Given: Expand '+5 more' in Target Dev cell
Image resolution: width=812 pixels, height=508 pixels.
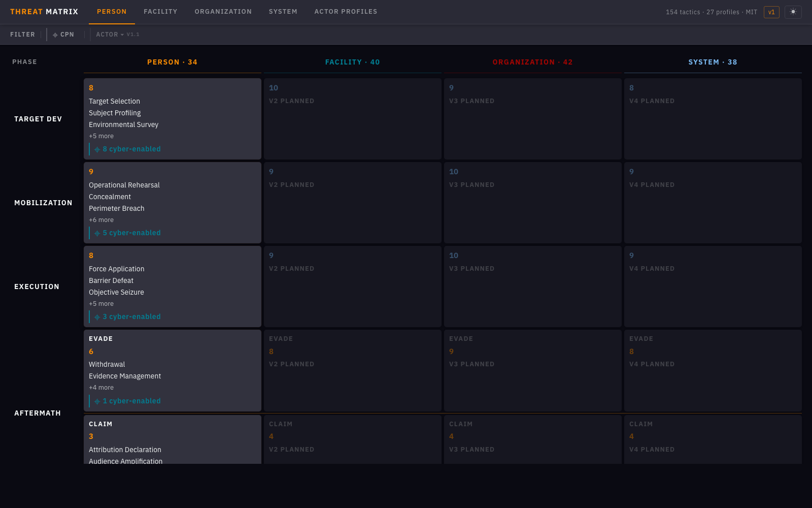Looking at the screenshot, I should (x=101, y=136).
